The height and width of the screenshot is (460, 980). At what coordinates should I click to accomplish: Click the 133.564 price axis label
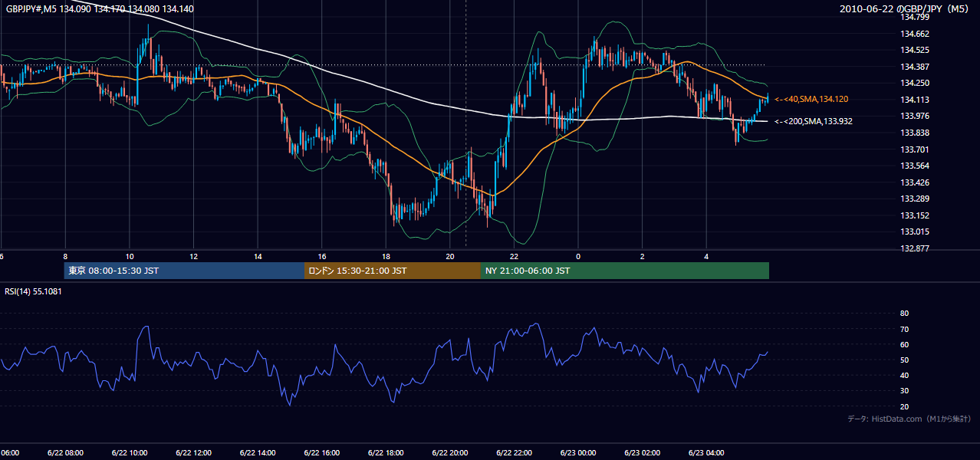913,166
